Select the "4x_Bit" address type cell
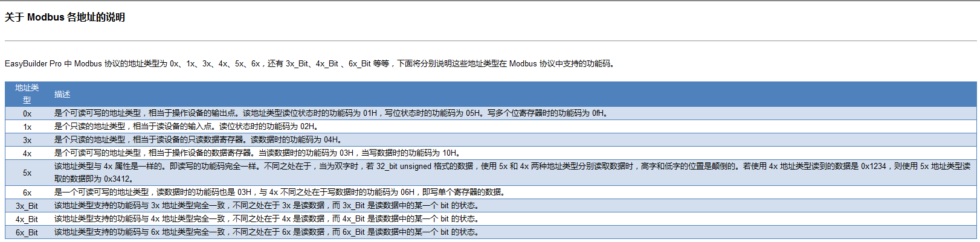This screenshot has height=242, width=980. click(x=27, y=219)
